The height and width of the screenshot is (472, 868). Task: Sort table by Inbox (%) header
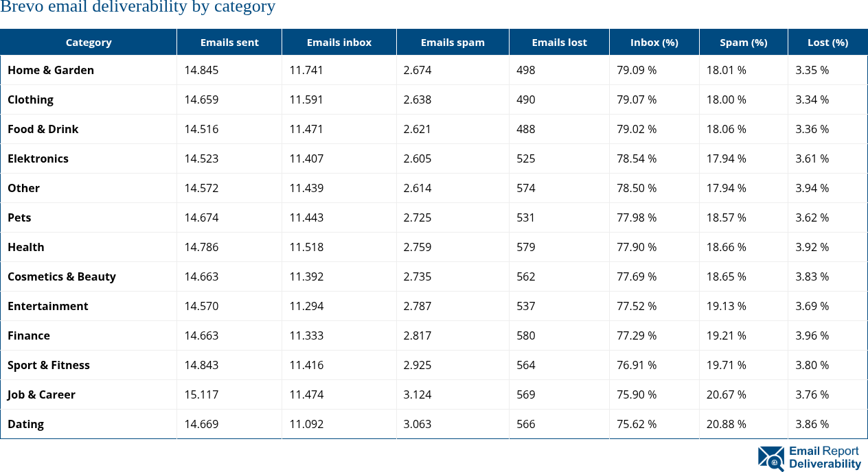654,42
